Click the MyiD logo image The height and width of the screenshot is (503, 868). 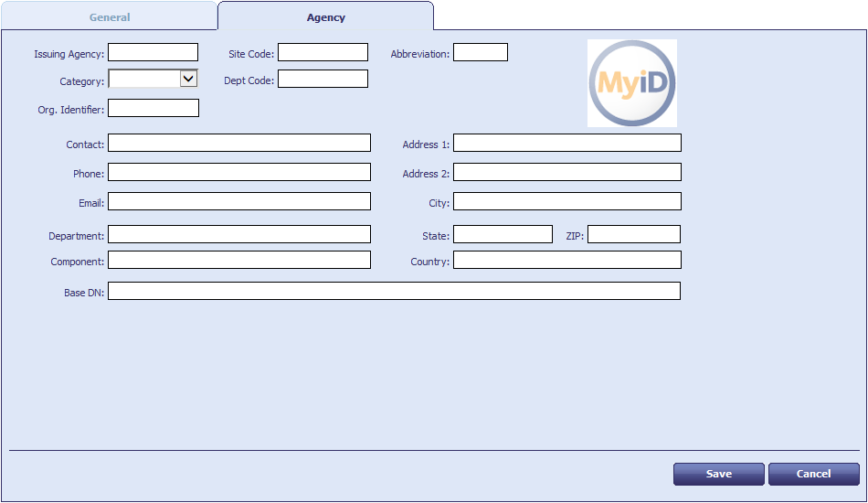click(632, 83)
